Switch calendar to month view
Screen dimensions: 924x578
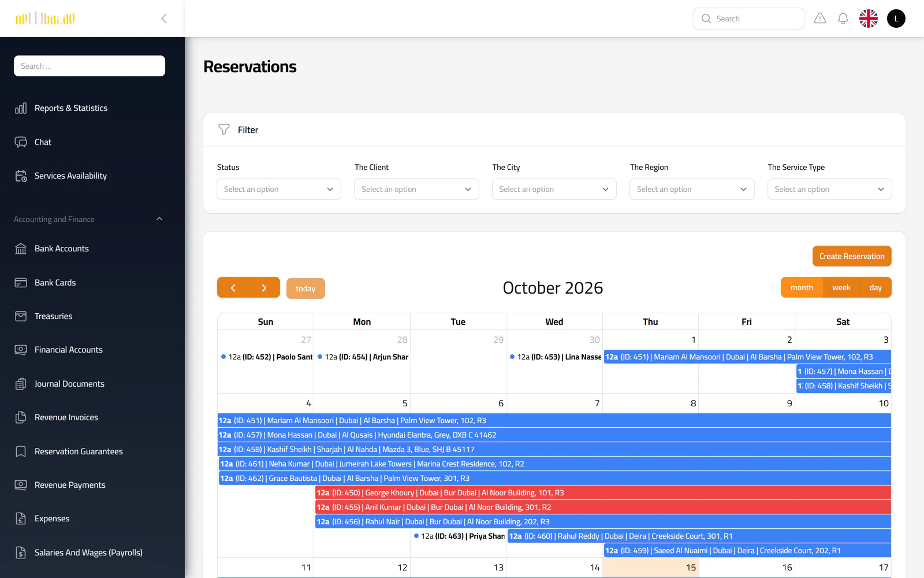point(802,287)
